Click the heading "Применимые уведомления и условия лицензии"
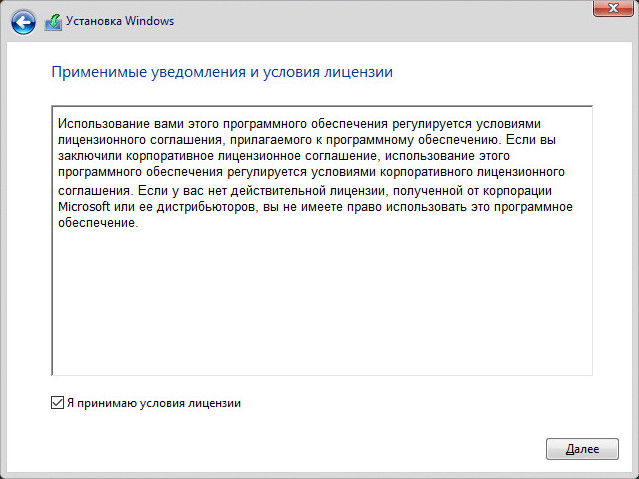The width and height of the screenshot is (639, 479). pos(221,72)
